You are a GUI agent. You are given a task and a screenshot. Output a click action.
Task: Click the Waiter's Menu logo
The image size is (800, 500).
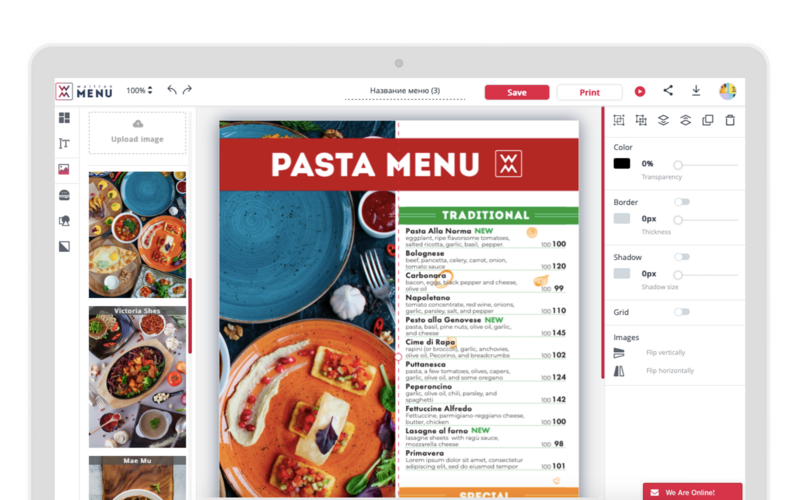pos(84,91)
